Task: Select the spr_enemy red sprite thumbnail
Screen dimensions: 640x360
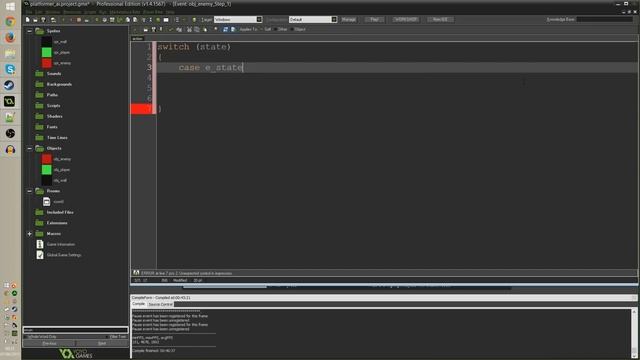Action: [47, 63]
